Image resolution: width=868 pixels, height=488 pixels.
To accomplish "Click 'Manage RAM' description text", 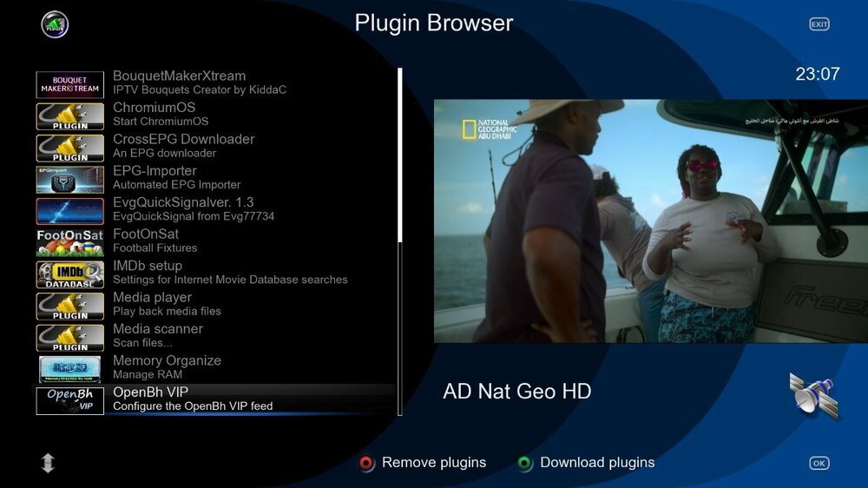I will (x=148, y=374).
